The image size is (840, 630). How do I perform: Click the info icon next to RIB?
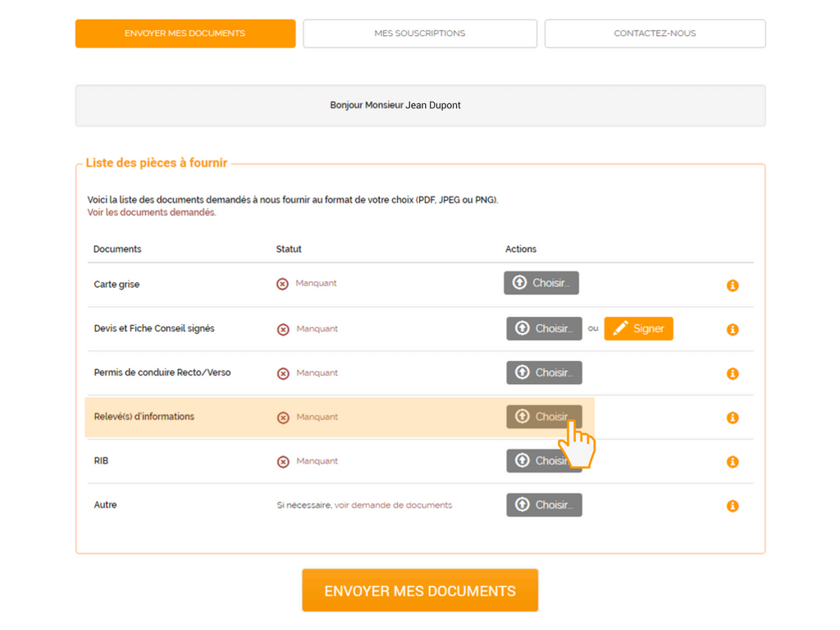click(732, 462)
